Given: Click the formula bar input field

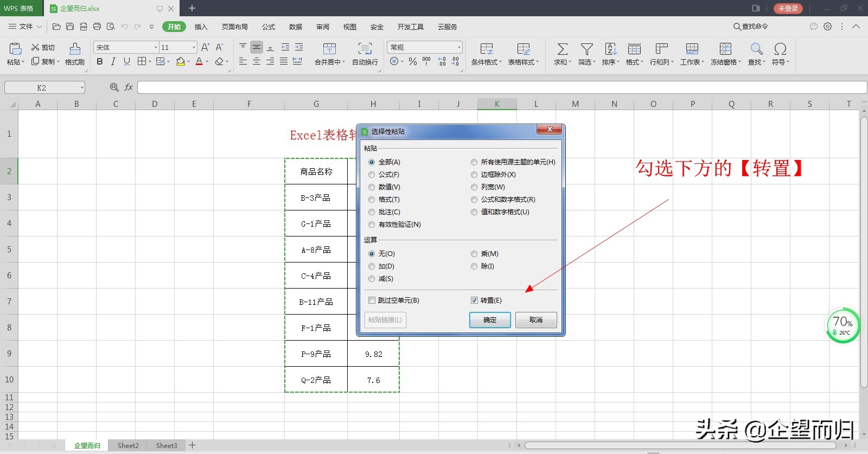Looking at the screenshot, I should pos(502,87).
